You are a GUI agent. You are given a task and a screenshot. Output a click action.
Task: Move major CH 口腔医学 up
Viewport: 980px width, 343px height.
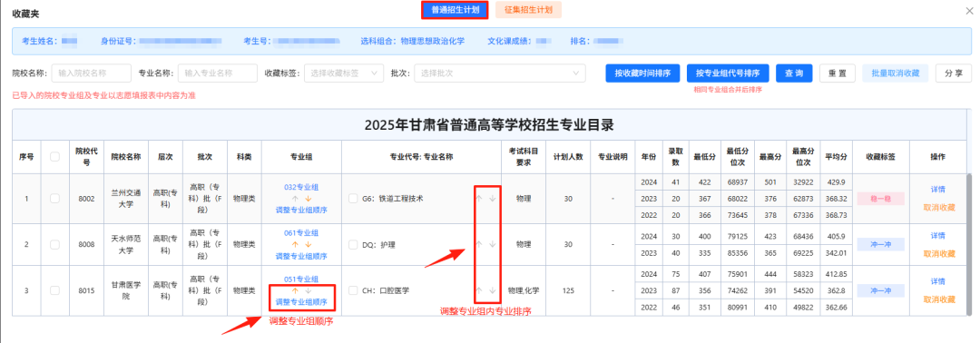[x=479, y=290]
